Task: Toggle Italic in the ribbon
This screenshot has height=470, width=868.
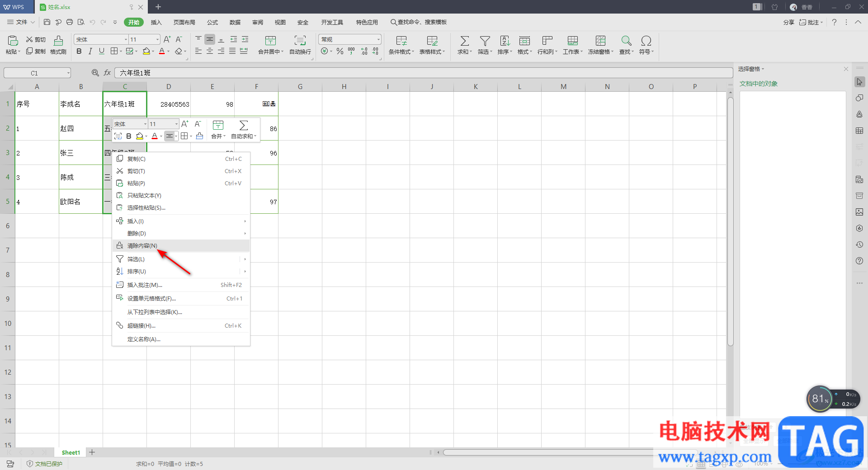Action: point(90,52)
